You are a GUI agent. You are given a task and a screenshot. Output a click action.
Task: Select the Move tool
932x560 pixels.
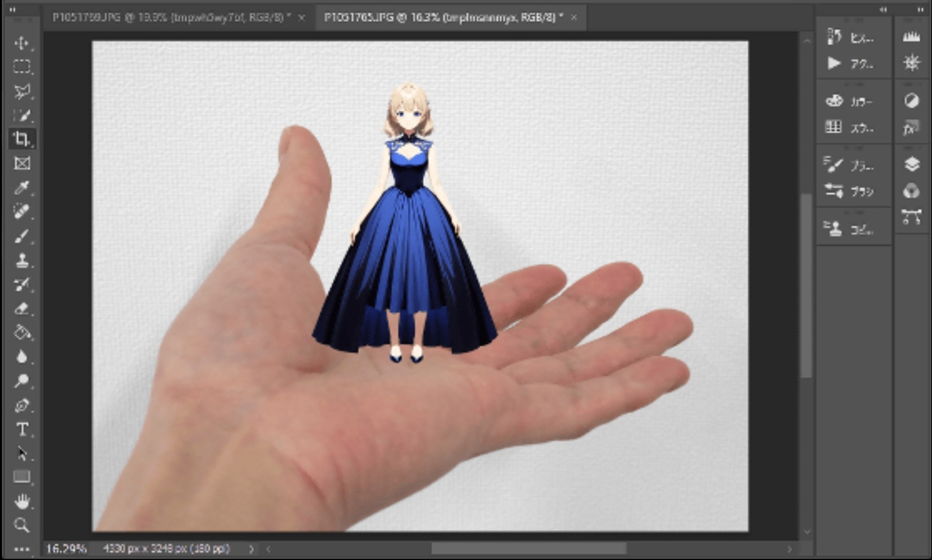pyautogui.click(x=22, y=43)
